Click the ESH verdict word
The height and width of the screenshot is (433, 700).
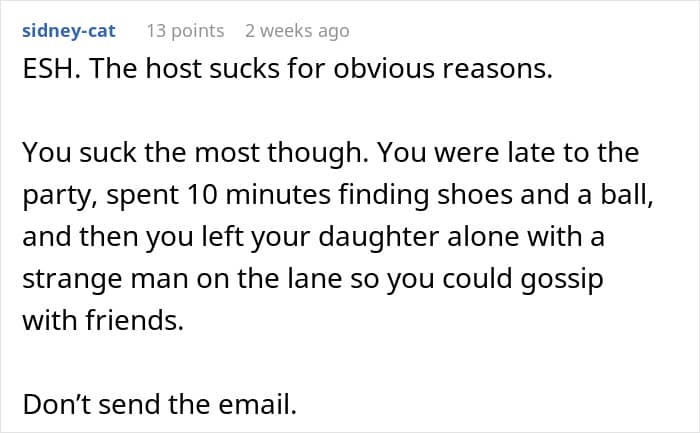(44, 72)
